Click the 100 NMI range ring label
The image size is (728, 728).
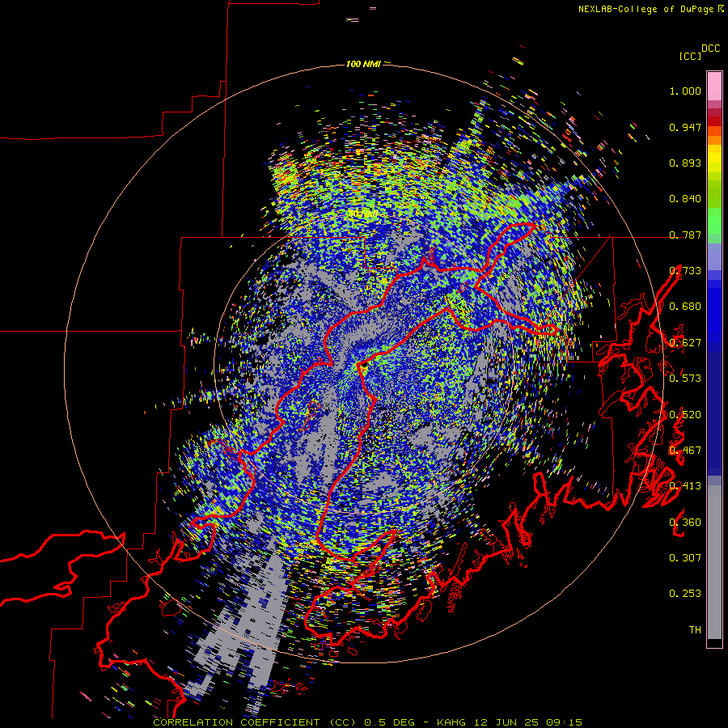[x=363, y=64]
